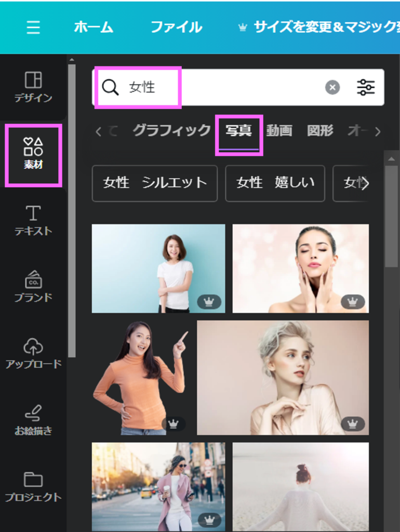Select the お絵描き draw tool
The width and height of the screenshot is (400, 532).
click(x=33, y=420)
